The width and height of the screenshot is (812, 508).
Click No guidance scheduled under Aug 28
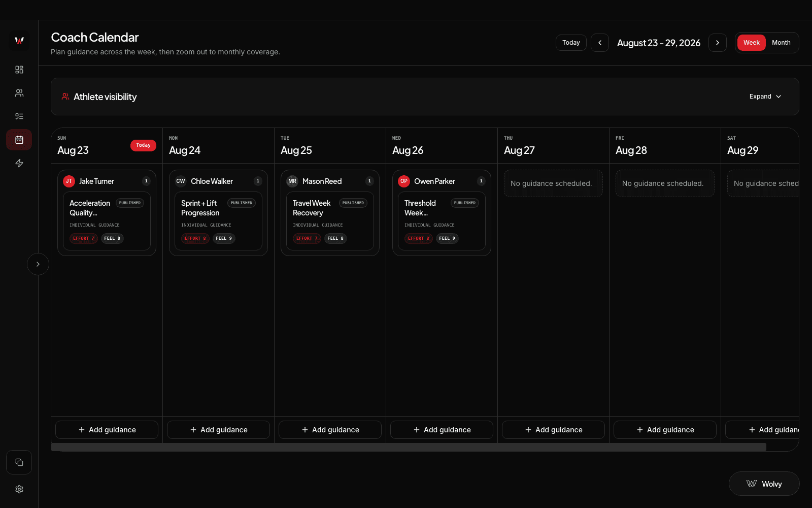(665, 183)
